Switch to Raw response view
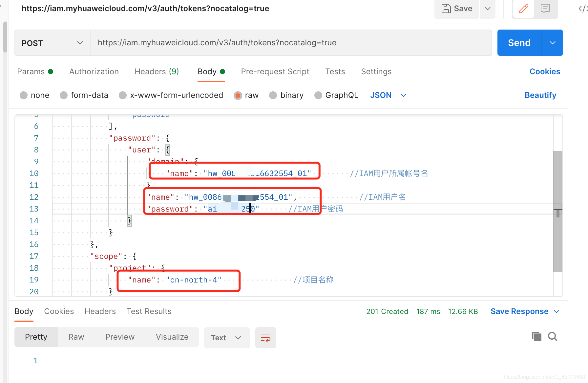 point(76,337)
